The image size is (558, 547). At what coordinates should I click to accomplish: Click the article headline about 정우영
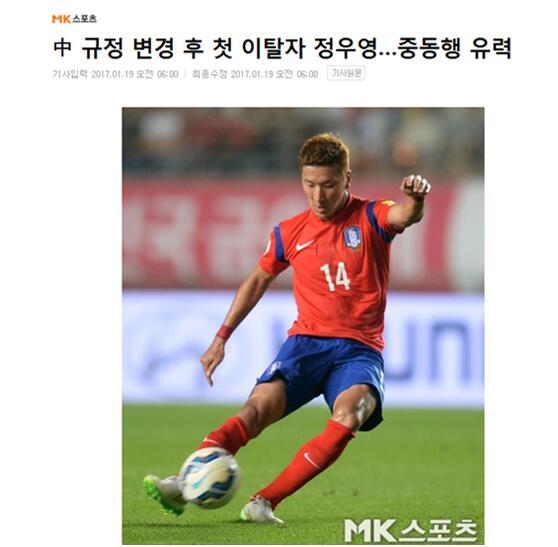point(282,48)
